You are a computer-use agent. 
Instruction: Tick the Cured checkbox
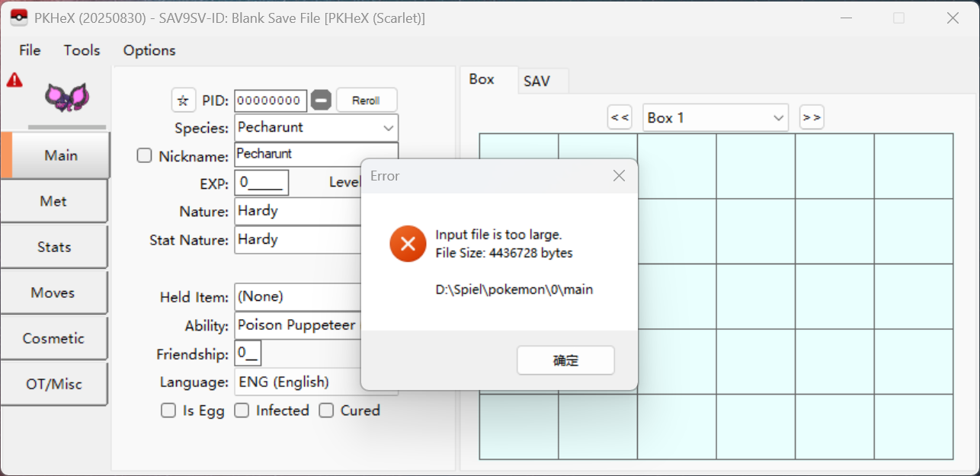pos(326,411)
